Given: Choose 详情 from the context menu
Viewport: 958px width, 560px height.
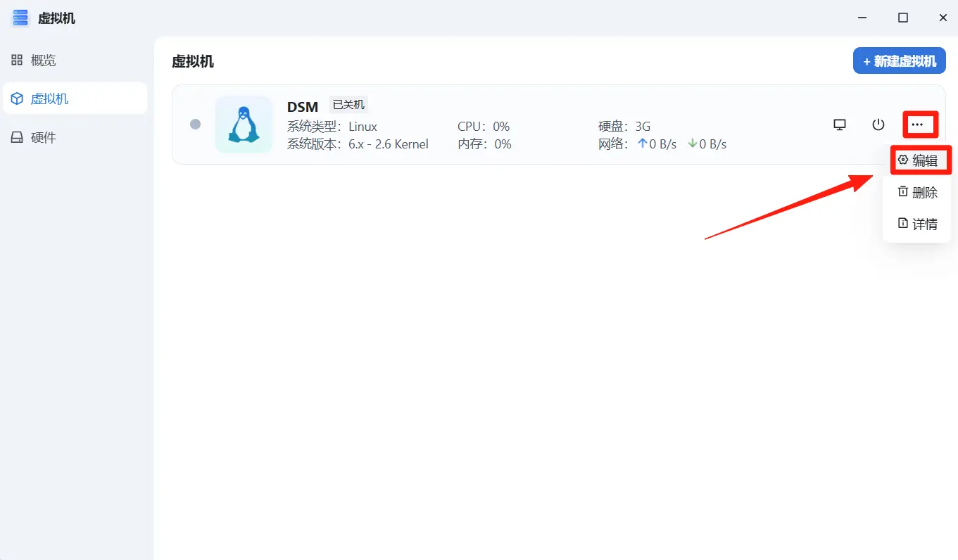Looking at the screenshot, I should pos(917,224).
